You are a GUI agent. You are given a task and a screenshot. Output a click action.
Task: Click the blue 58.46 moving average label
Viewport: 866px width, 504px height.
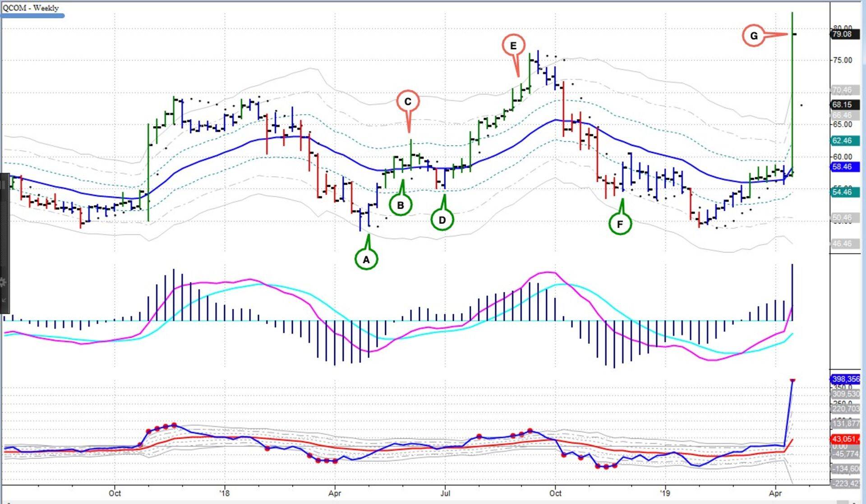pos(842,167)
